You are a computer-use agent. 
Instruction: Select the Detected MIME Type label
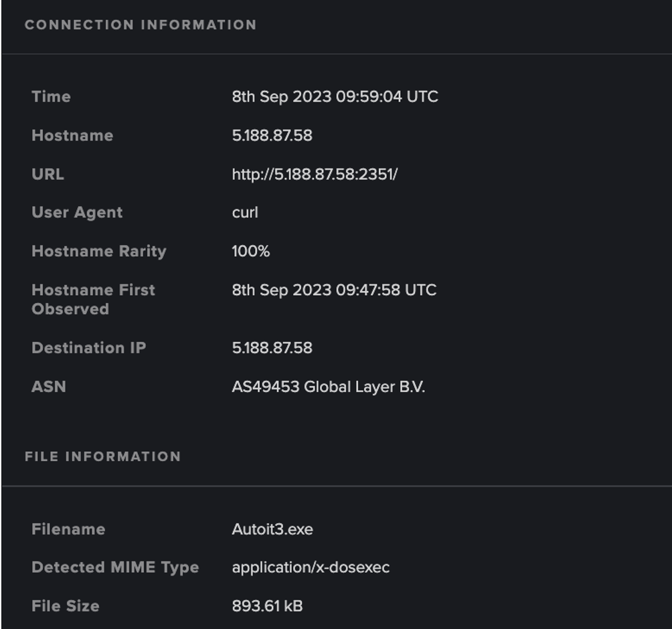(x=115, y=567)
